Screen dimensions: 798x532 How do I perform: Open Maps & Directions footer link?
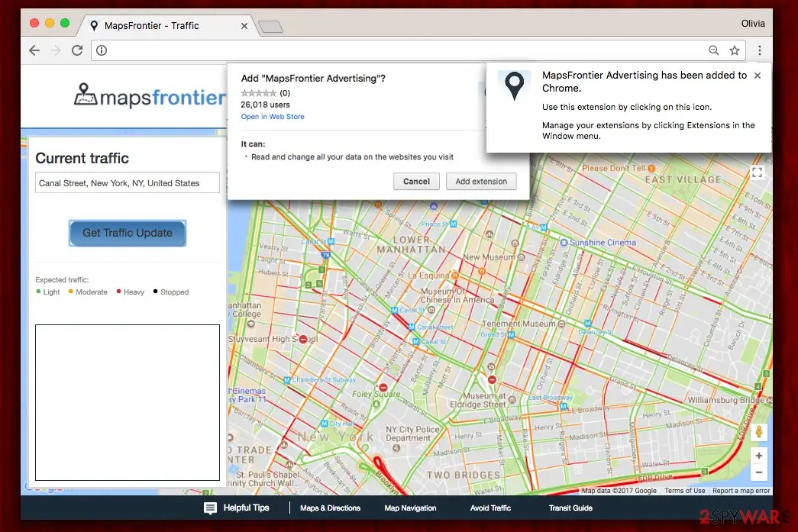(330, 508)
